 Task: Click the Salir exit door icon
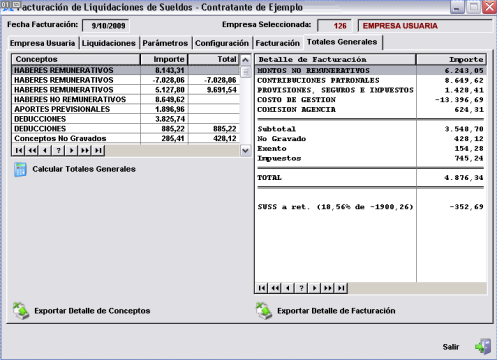(x=483, y=347)
